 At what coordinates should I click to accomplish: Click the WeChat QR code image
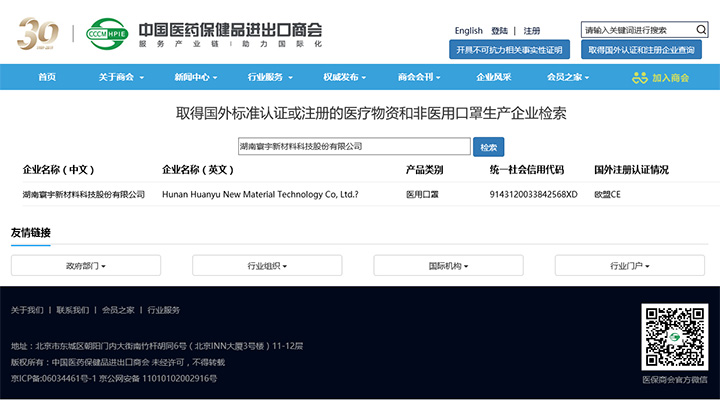point(673,337)
